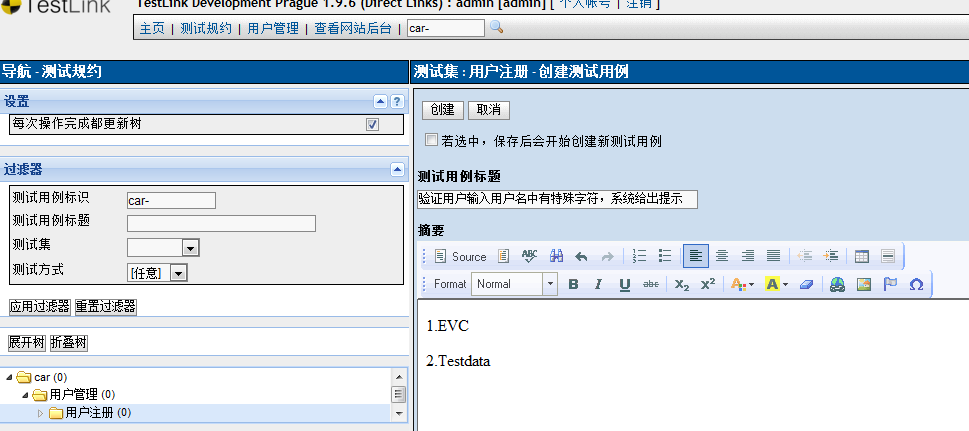Viewport: 969px width, 431px height.
Task: Click 展开树 button
Action: pos(27,343)
